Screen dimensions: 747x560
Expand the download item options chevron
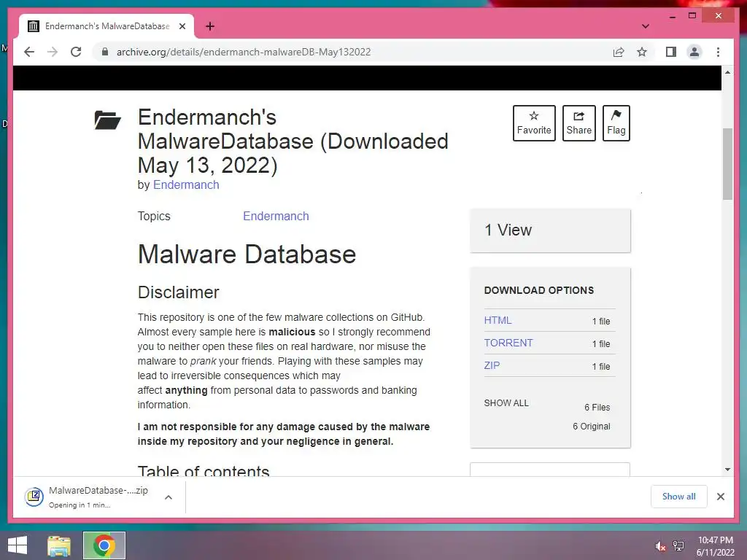coord(169,497)
